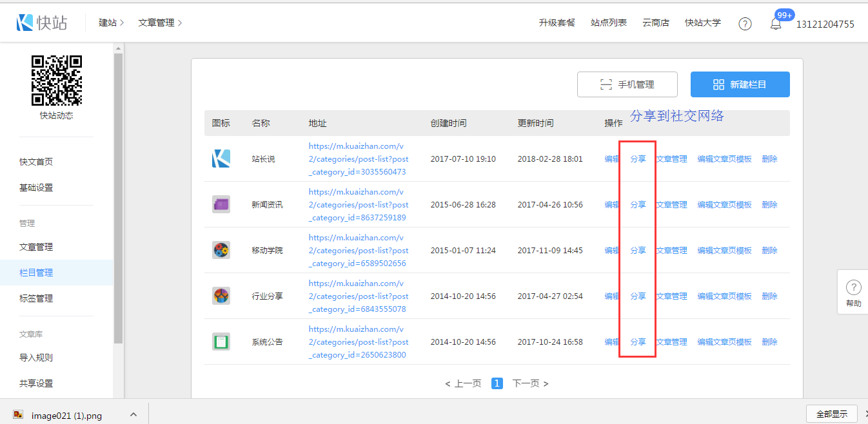Expand the 建站 breadcrumb chevron
Image resolution: width=868 pixels, height=424 pixels.
(x=122, y=23)
